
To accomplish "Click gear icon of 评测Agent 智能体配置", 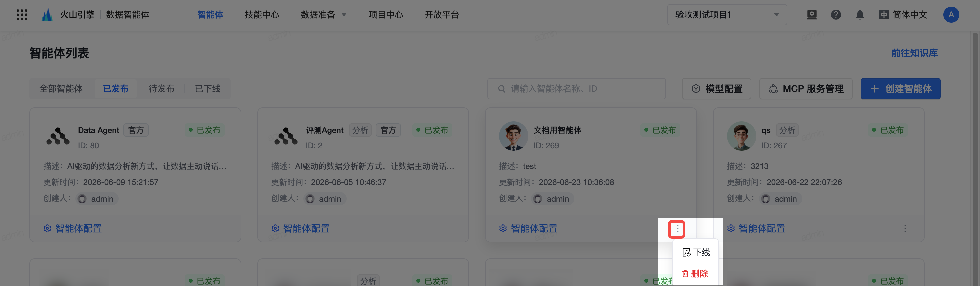I will point(275,229).
